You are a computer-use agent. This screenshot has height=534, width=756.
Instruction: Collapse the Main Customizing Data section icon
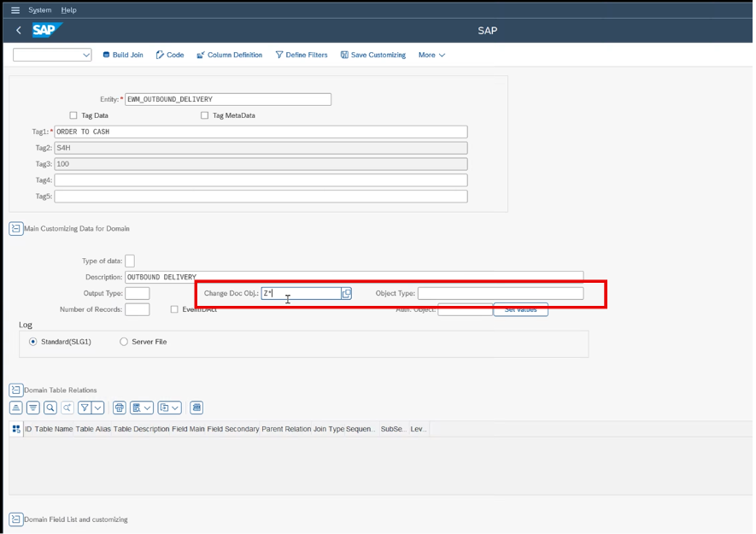pos(15,229)
